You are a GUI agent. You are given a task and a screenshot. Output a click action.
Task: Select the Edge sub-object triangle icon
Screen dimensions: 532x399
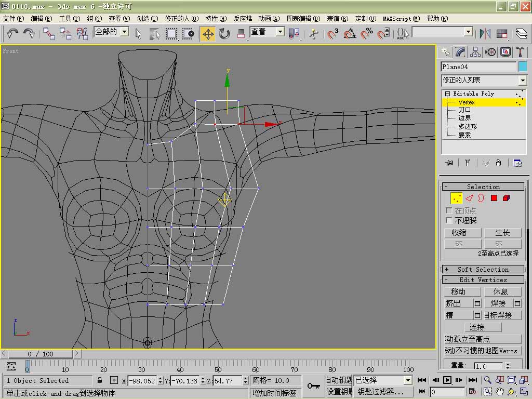[x=469, y=198]
